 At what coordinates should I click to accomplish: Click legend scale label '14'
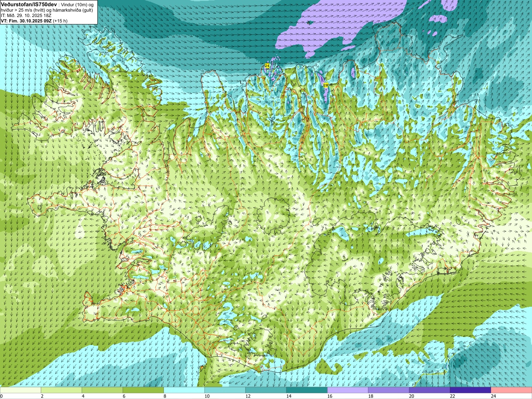[288, 396]
